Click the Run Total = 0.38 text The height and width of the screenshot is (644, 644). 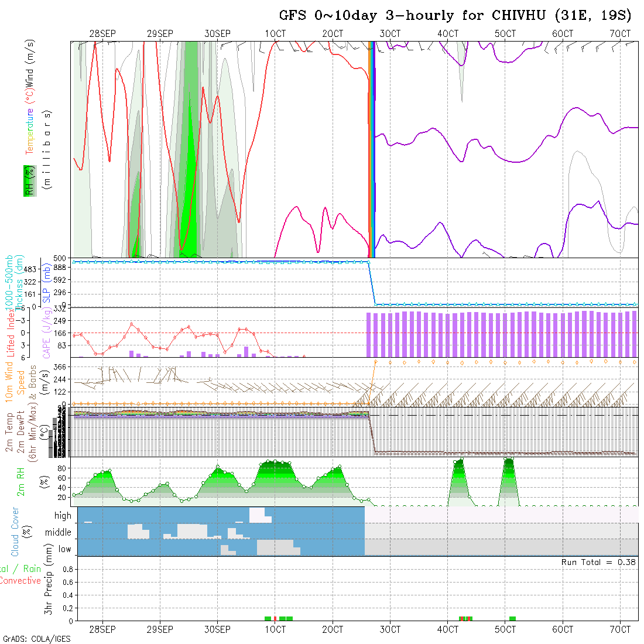[x=598, y=562]
